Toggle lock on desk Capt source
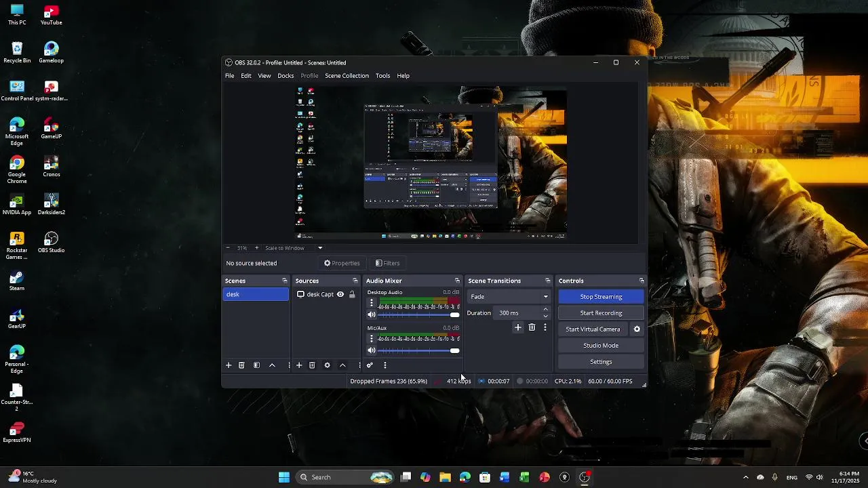 click(x=352, y=294)
